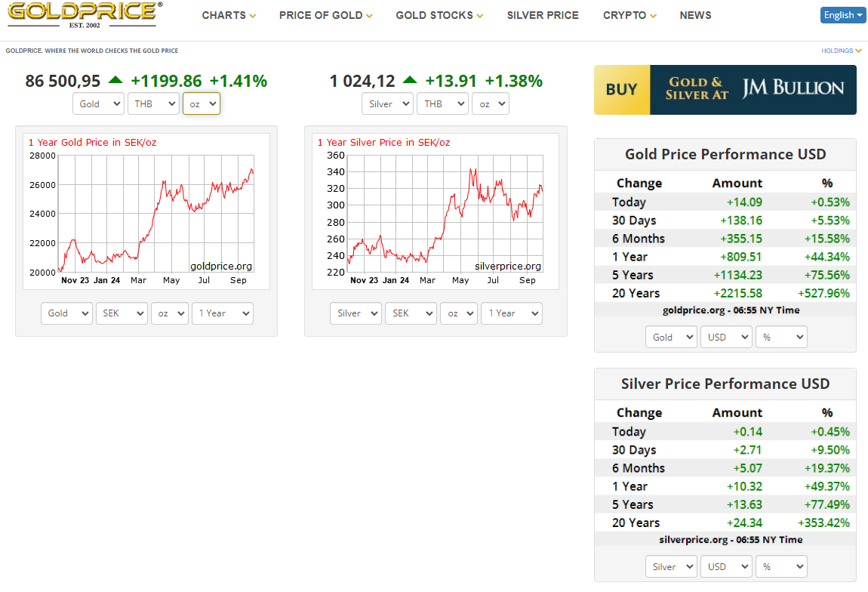Open the Gold Stocks menu
Screen dimensions: 868x592
tap(439, 15)
